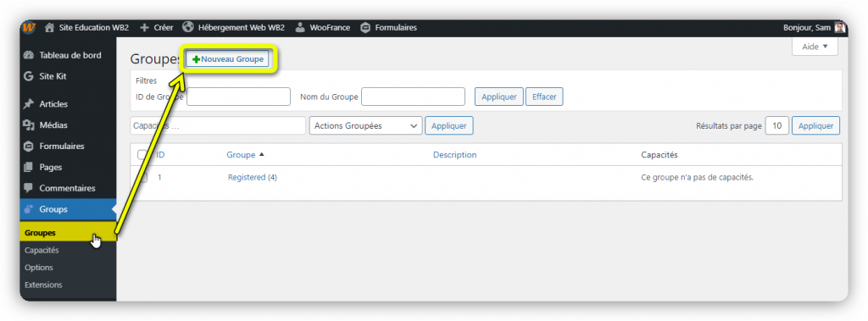
Task: Click the Nouveau Groupe button
Action: 227,59
